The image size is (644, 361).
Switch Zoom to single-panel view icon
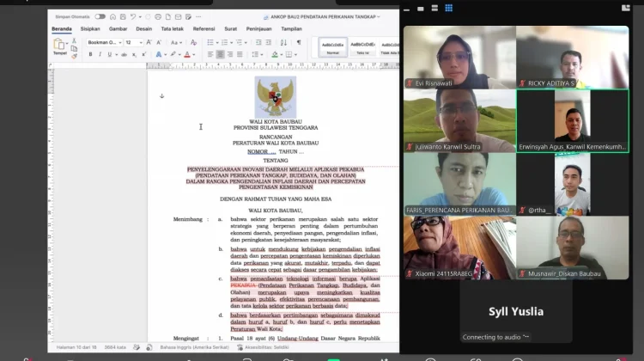pos(421,9)
